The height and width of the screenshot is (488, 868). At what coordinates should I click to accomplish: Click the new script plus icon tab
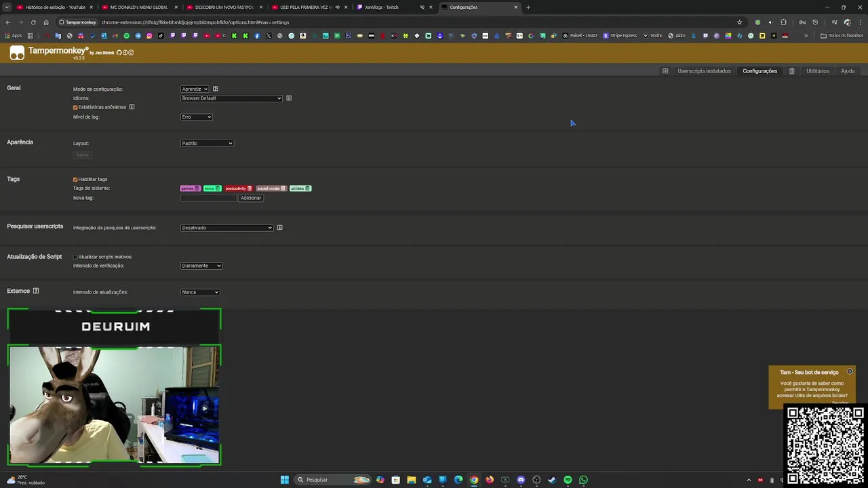coord(665,71)
